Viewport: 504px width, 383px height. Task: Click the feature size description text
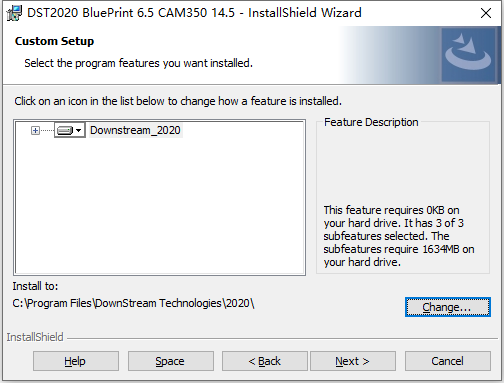pos(399,236)
